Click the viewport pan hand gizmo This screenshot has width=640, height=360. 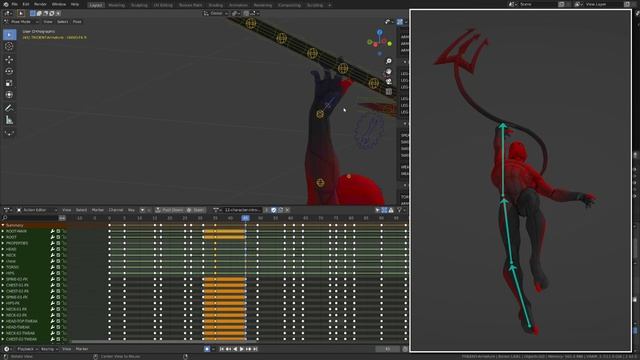pyautogui.click(x=389, y=71)
